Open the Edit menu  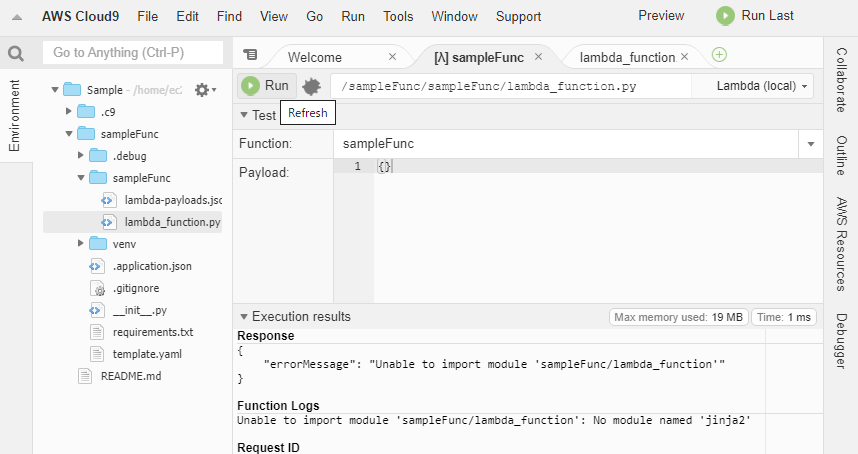187,16
